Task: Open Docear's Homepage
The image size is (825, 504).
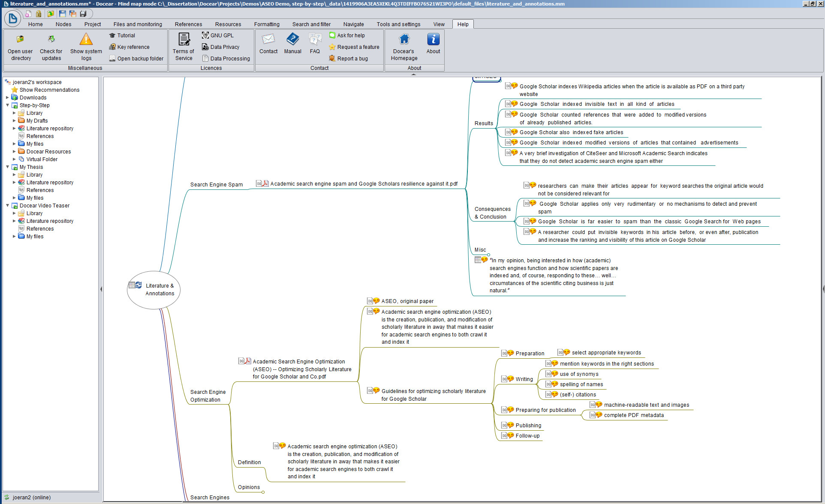Action: click(x=404, y=48)
